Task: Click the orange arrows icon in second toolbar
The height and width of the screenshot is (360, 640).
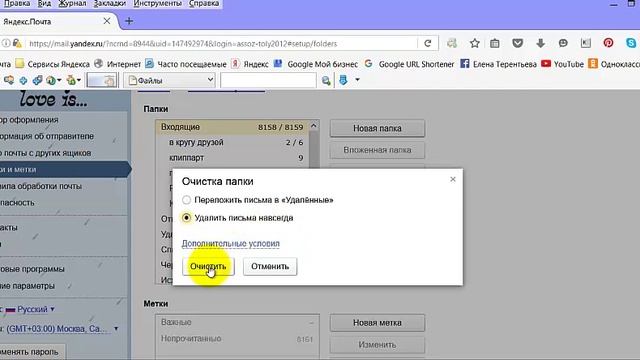Action: [9, 80]
